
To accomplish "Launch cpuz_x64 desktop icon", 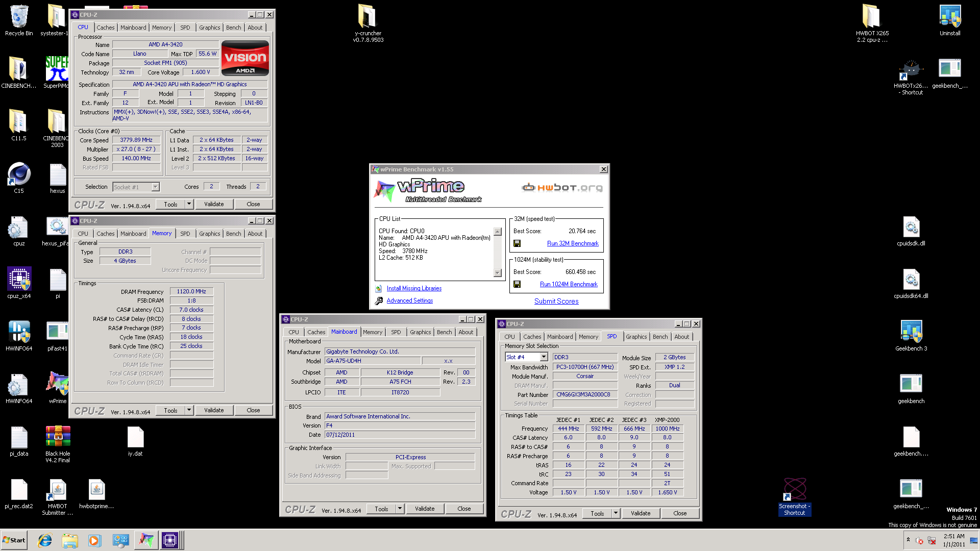I will point(19,283).
